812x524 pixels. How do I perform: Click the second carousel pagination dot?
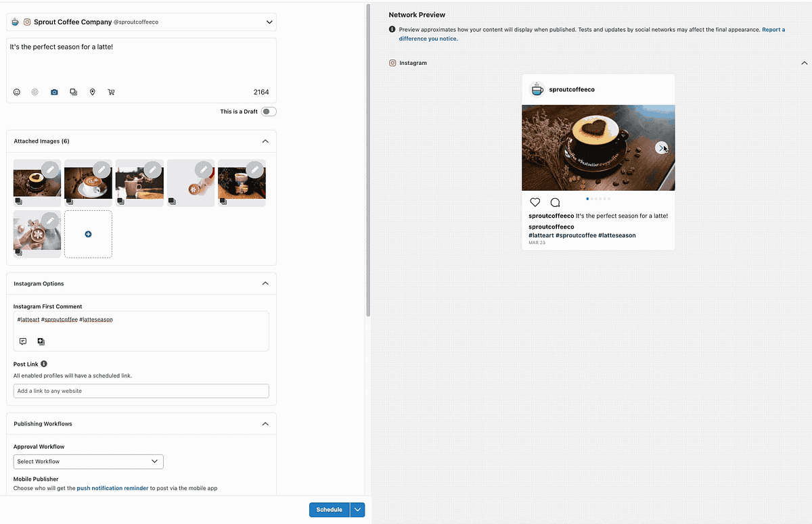click(592, 199)
